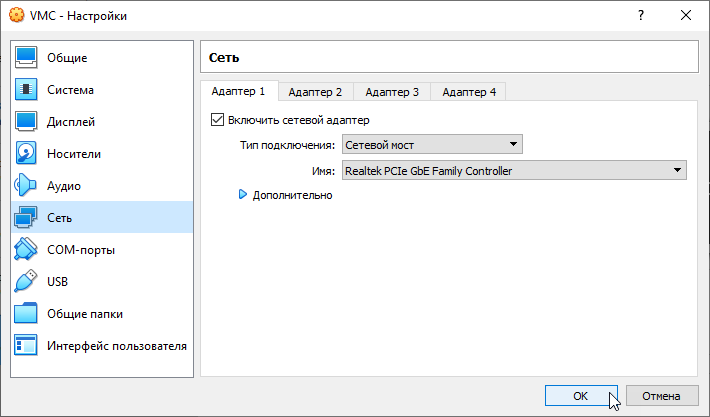Open the Дисплей monitor icon
The width and height of the screenshot is (710, 417).
pyautogui.click(x=27, y=122)
